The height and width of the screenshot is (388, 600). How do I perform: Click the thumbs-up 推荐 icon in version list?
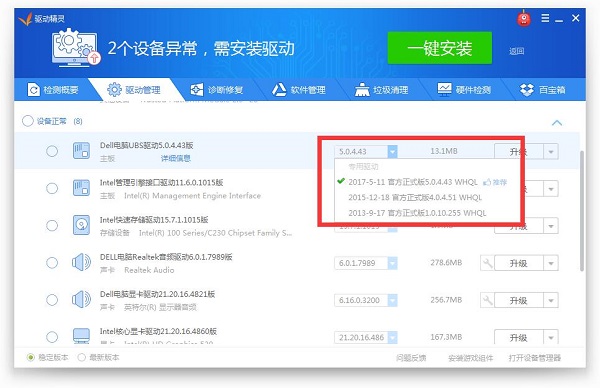click(x=487, y=182)
